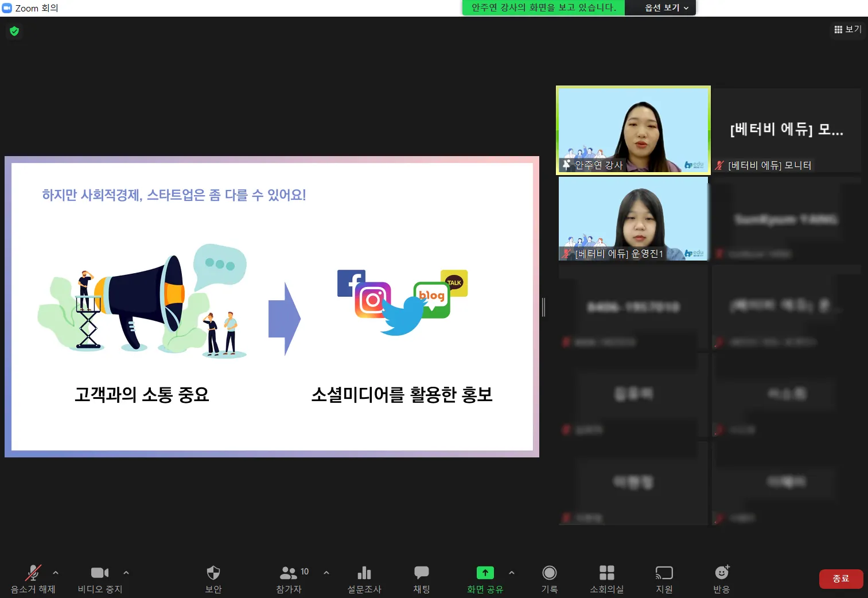This screenshot has height=598, width=868.
Task: Click the Instagram logo on the slide
Action: [x=372, y=300]
